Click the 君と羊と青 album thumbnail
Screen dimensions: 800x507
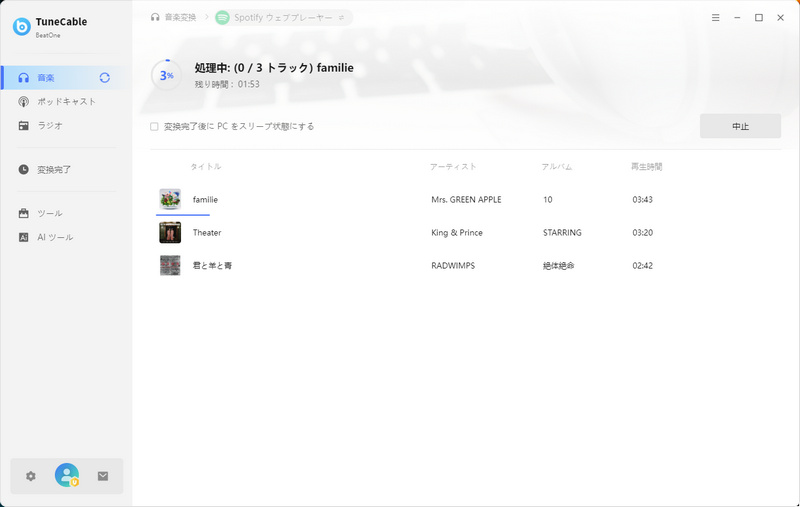point(170,265)
